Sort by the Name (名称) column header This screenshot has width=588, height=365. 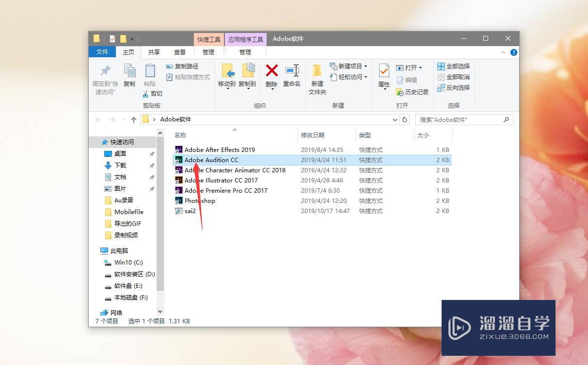tap(180, 135)
